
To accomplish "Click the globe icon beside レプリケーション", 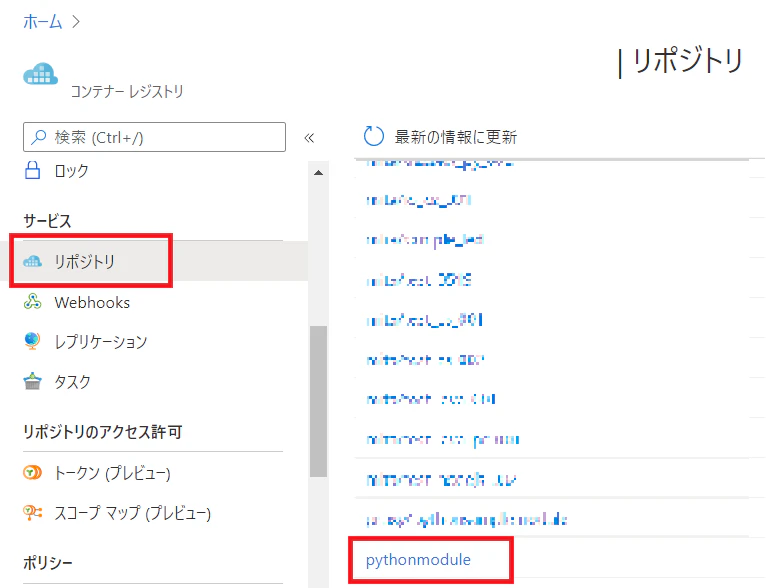I will click(32, 341).
